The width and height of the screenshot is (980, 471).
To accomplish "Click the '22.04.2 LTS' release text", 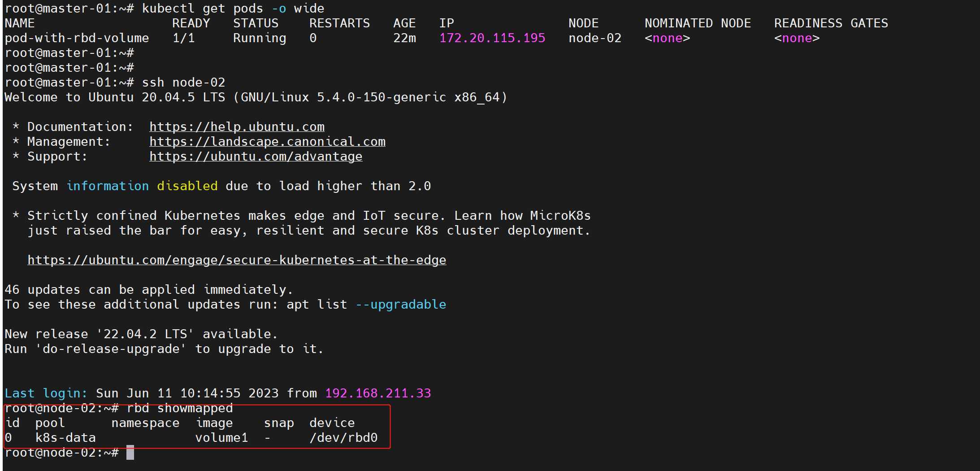I will point(145,334).
